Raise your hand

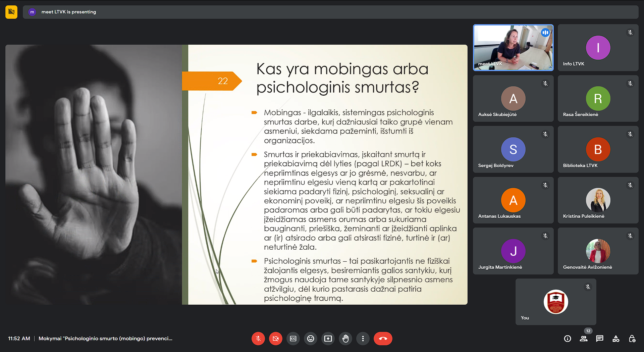coord(345,339)
